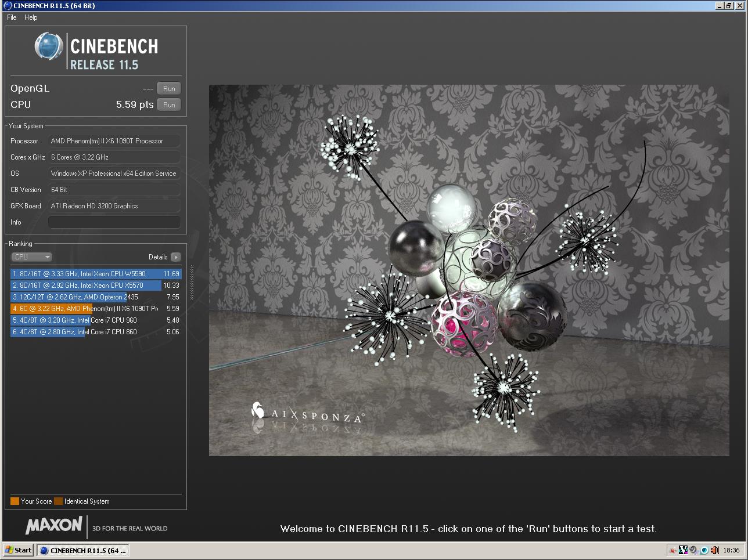Open the File menu
The width and height of the screenshot is (748, 560).
(12, 17)
